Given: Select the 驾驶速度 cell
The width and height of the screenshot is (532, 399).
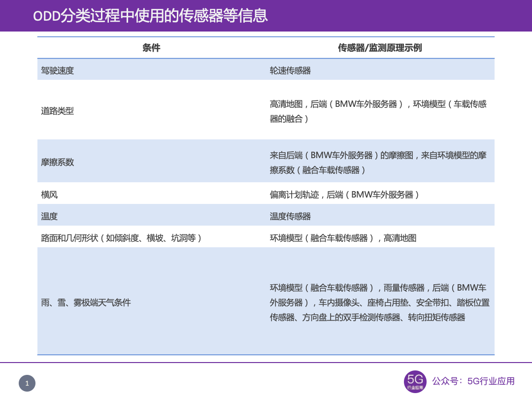Looking at the screenshot, I should click(151, 70).
